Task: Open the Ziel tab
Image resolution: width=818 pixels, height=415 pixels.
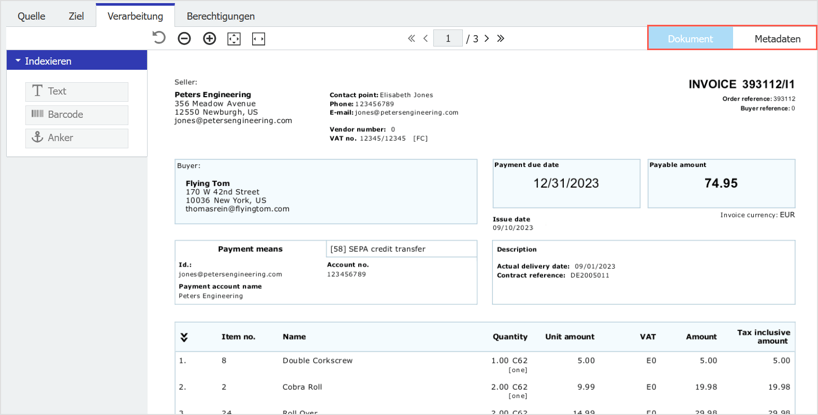Action: pos(76,16)
